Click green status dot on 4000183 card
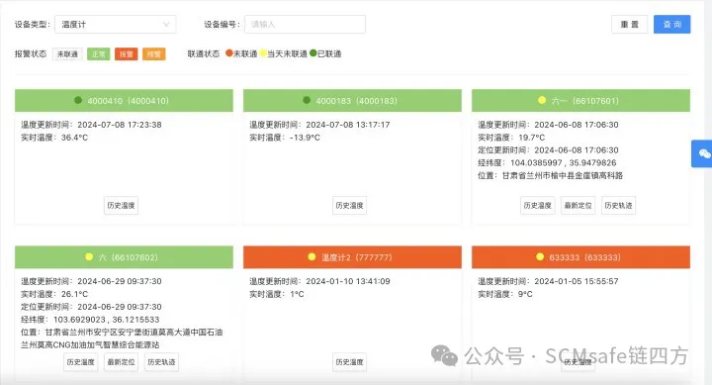 pyautogui.click(x=307, y=100)
